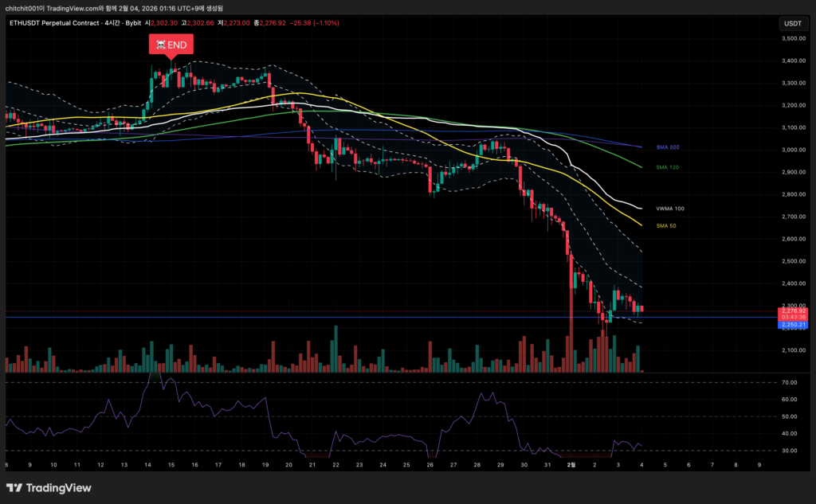Image resolution: width=816 pixels, height=504 pixels.
Task: Open the USDT currency selector
Action: point(792,23)
